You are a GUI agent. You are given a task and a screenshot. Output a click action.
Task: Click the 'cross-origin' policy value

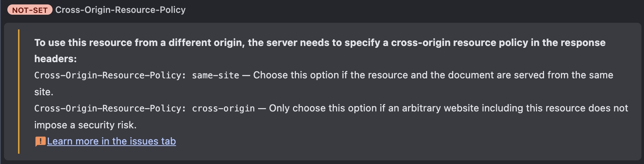point(223,108)
